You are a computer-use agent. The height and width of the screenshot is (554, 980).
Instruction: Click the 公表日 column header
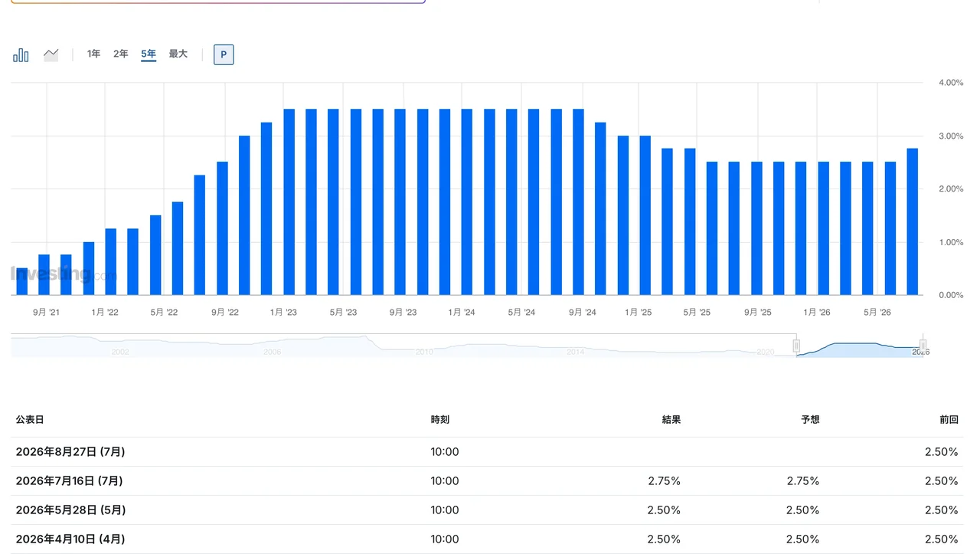(30, 420)
